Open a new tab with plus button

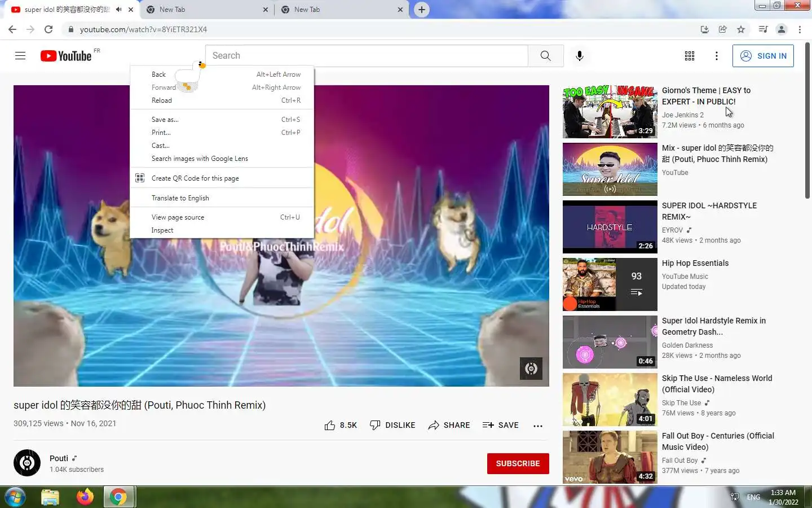point(422,10)
